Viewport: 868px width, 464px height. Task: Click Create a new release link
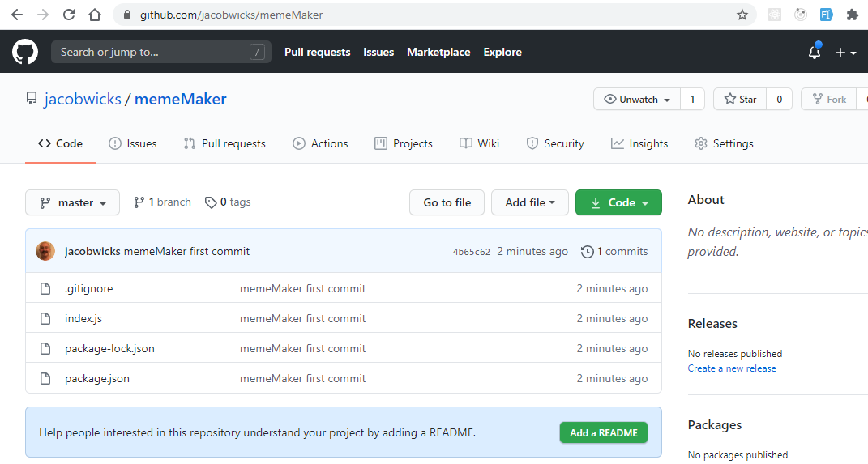point(732,368)
